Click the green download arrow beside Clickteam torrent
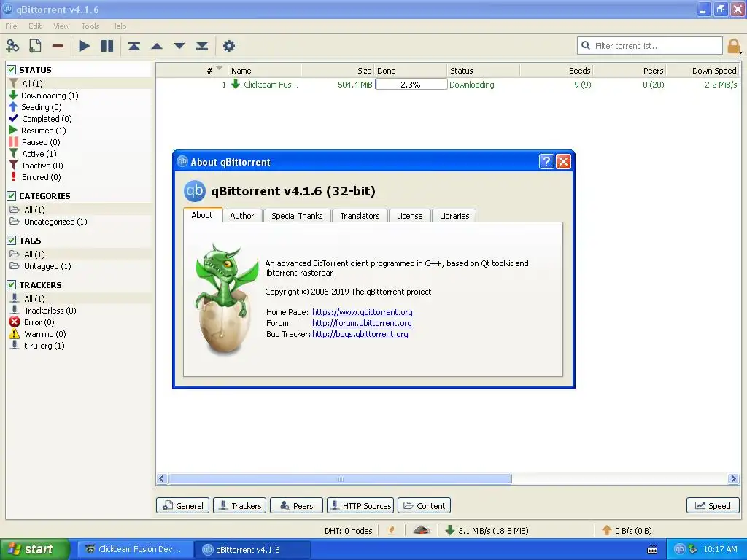Screen dimensions: 747x560 point(236,85)
